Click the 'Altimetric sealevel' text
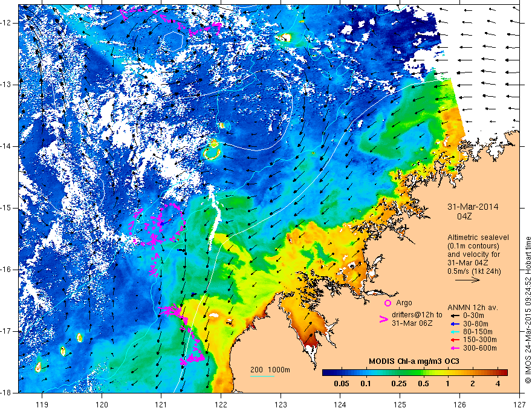The image size is (532, 411). [x=478, y=238]
